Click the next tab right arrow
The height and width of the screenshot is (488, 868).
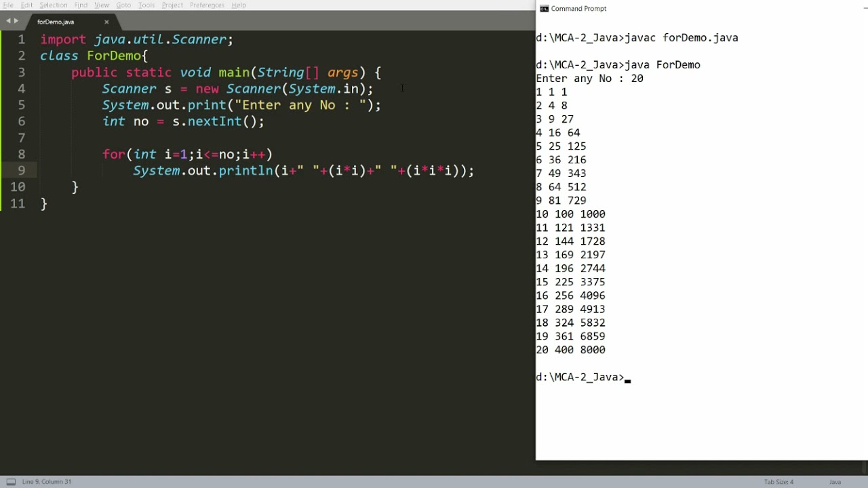tap(16, 21)
